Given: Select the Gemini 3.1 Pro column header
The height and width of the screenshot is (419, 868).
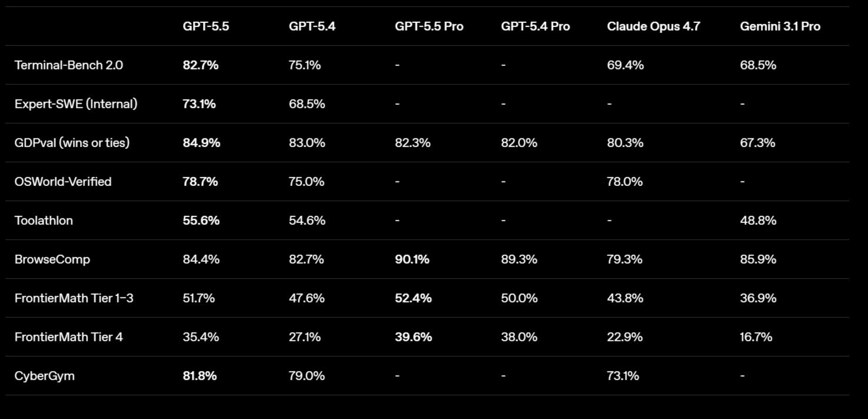Looking at the screenshot, I should [780, 26].
